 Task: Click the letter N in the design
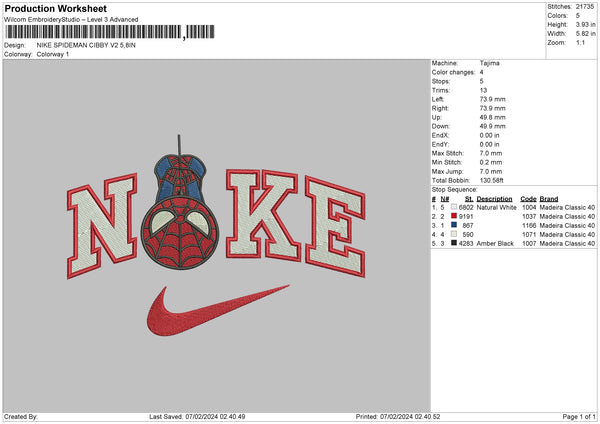coord(102,226)
